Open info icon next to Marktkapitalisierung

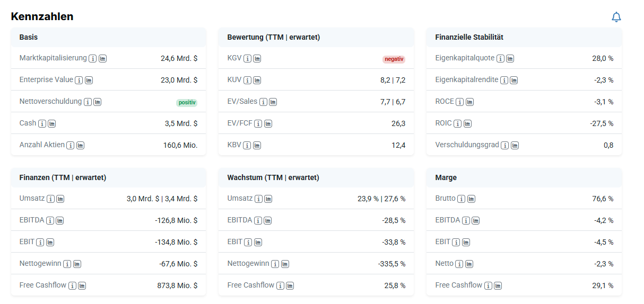pyautogui.click(x=93, y=58)
